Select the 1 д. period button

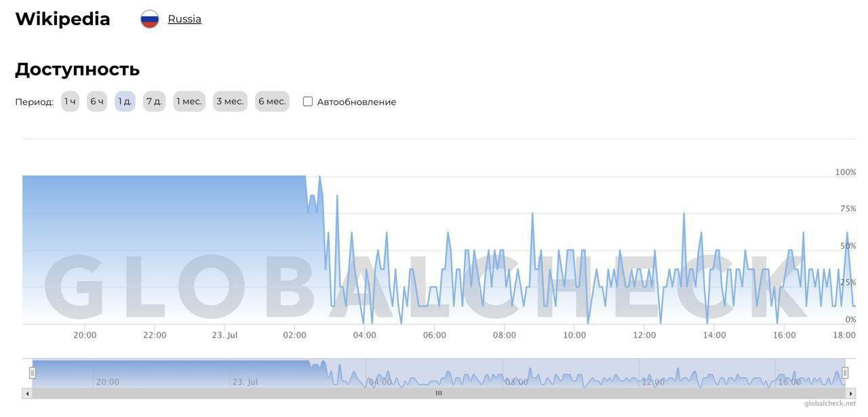[x=125, y=102]
